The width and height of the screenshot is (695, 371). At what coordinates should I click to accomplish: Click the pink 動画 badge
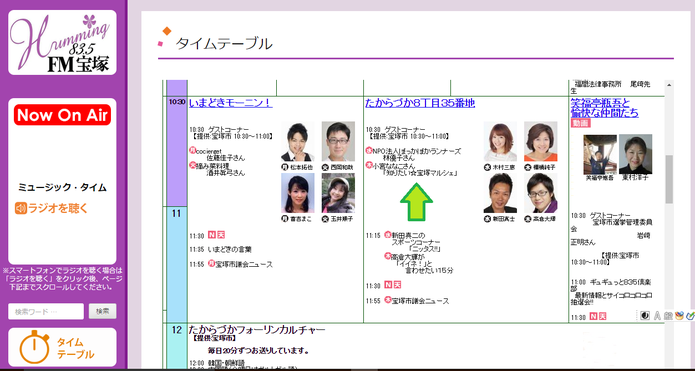click(x=581, y=123)
